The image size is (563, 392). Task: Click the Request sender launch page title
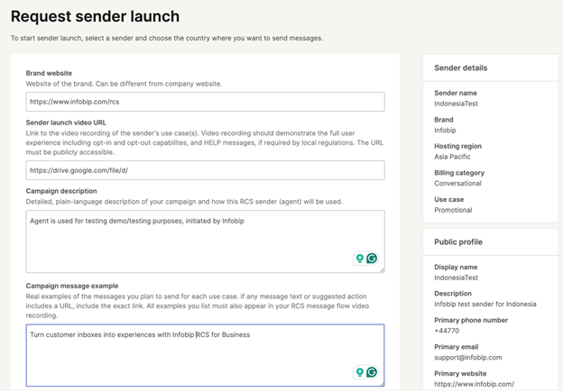(95, 16)
